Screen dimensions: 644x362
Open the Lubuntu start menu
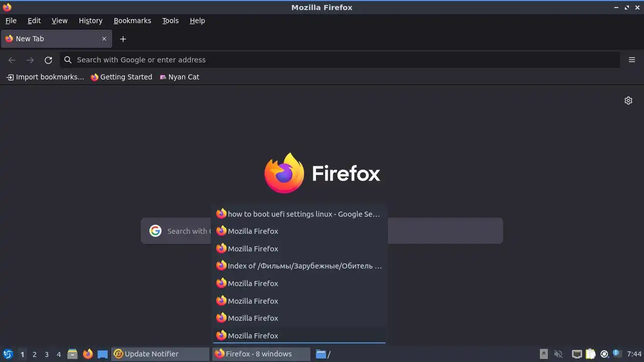8,354
